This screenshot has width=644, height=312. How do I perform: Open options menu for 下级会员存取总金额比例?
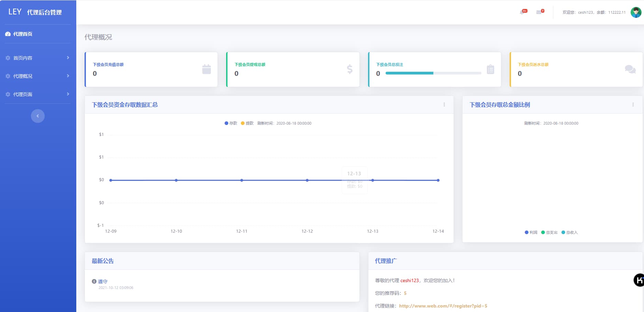(633, 105)
